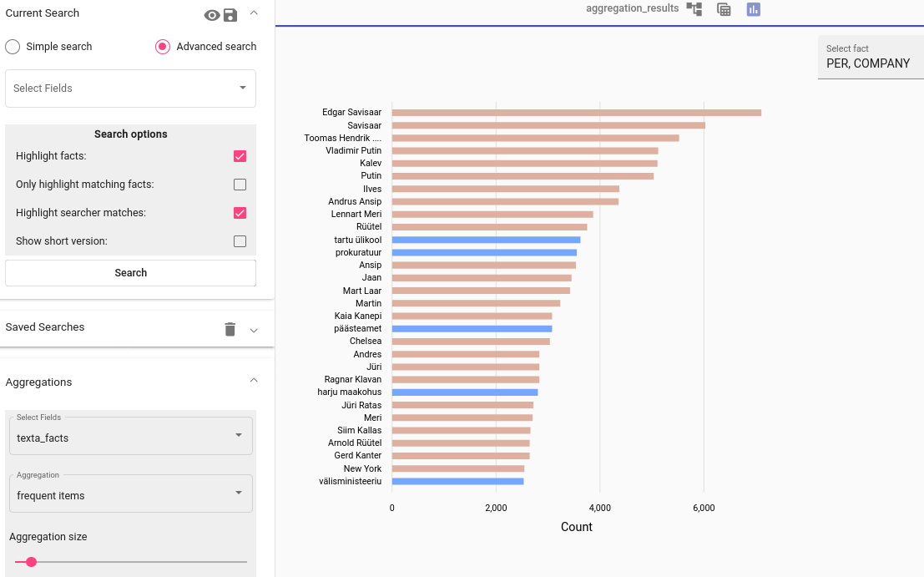
Task: Click the 'aggregation_results' label
Action: tap(633, 8)
